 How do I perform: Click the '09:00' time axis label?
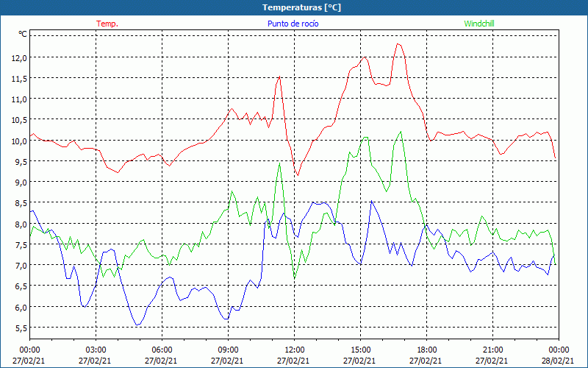(x=228, y=350)
